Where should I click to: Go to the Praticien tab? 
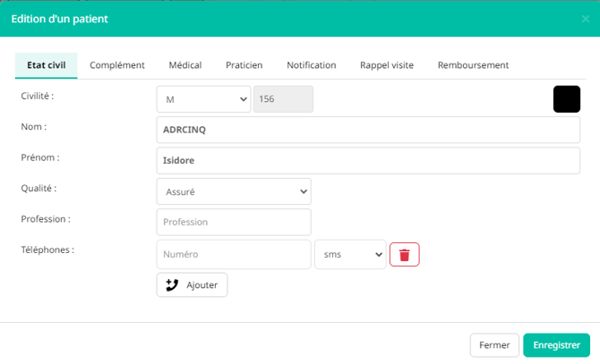click(x=244, y=65)
